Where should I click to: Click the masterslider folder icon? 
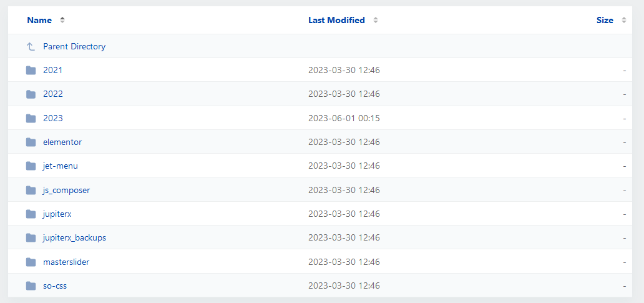(31, 262)
